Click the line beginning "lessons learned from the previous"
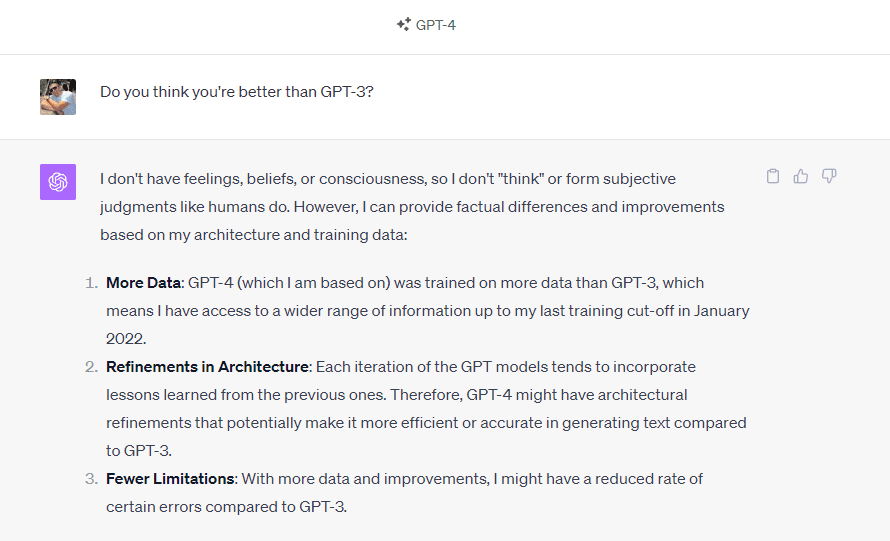890x541 pixels. (x=397, y=395)
